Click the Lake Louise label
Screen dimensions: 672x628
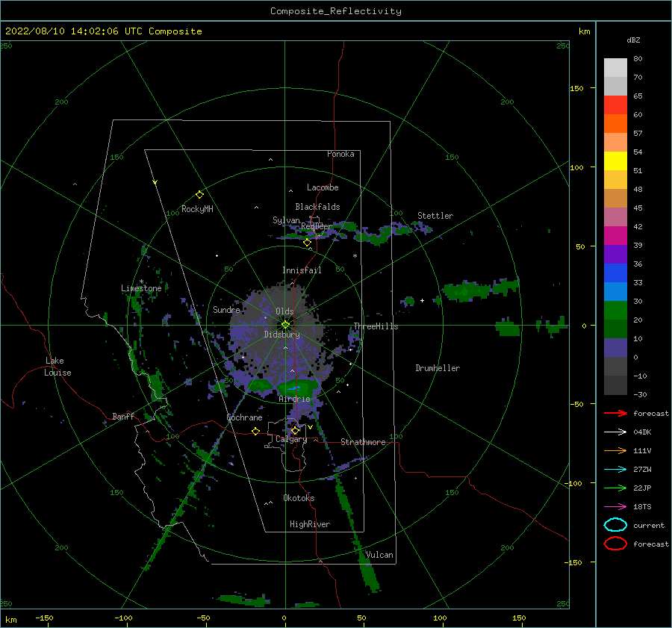(x=57, y=367)
